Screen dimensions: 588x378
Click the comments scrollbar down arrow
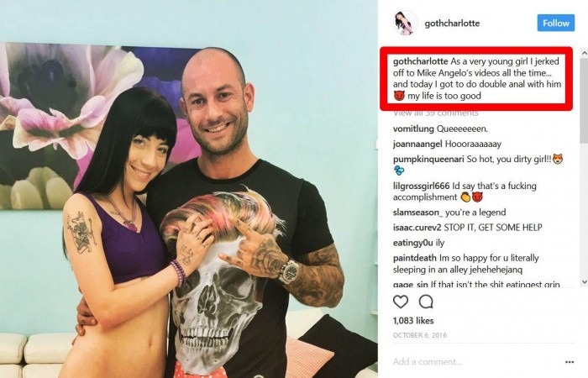pos(585,282)
